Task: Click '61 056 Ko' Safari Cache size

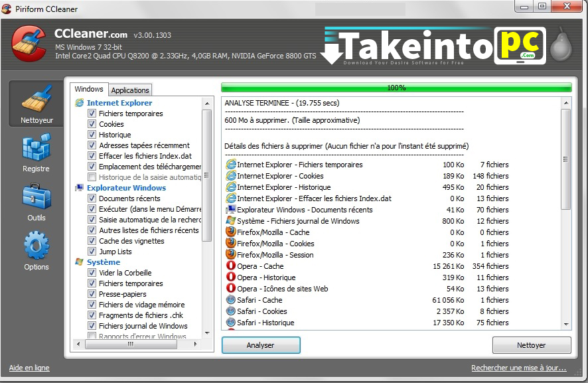Action: (x=448, y=300)
